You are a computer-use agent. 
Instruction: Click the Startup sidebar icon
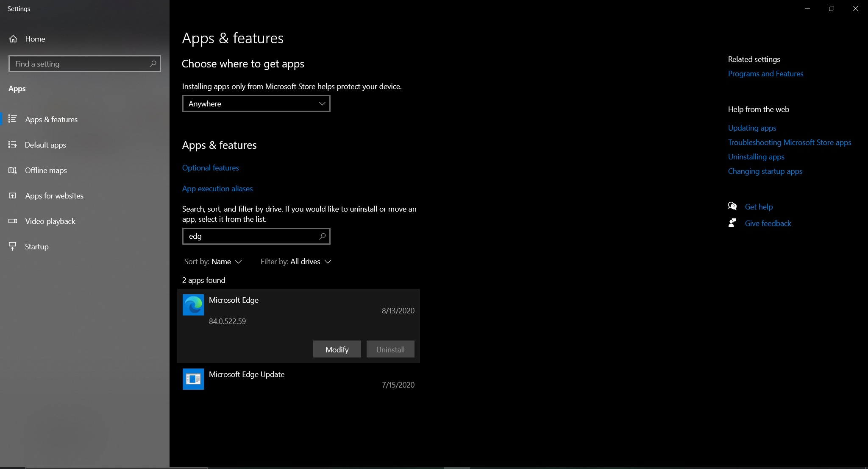coord(13,247)
